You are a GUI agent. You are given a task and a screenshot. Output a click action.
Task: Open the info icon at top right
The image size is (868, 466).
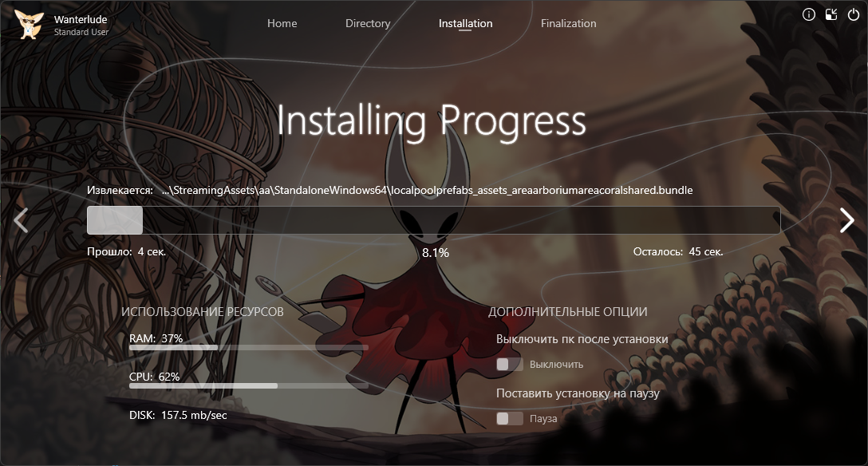(809, 15)
